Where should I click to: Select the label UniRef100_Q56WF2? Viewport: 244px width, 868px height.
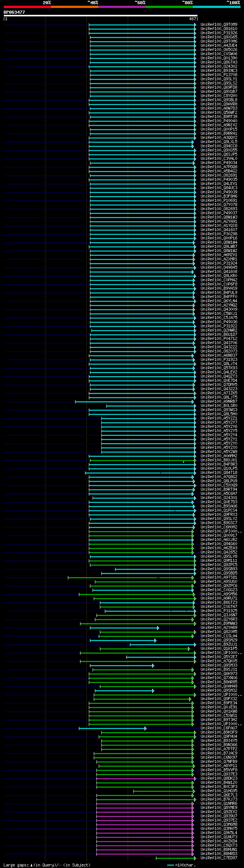tap(219, 113)
